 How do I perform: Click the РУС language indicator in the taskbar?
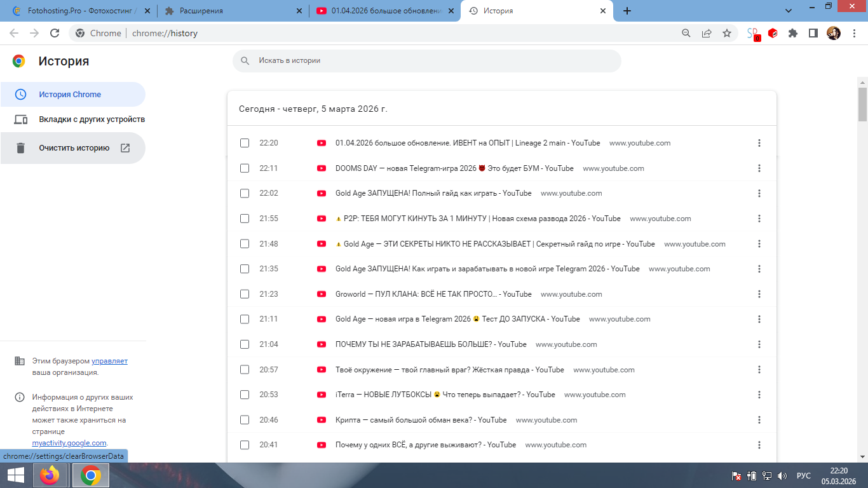pyautogui.click(x=804, y=475)
